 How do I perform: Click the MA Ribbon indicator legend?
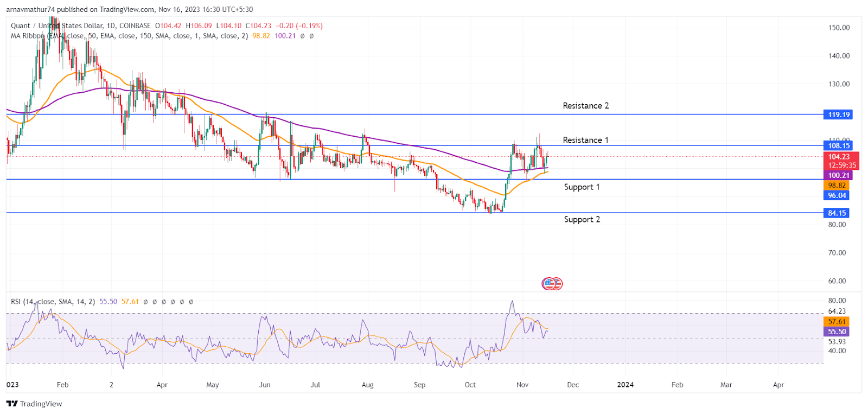point(129,36)
